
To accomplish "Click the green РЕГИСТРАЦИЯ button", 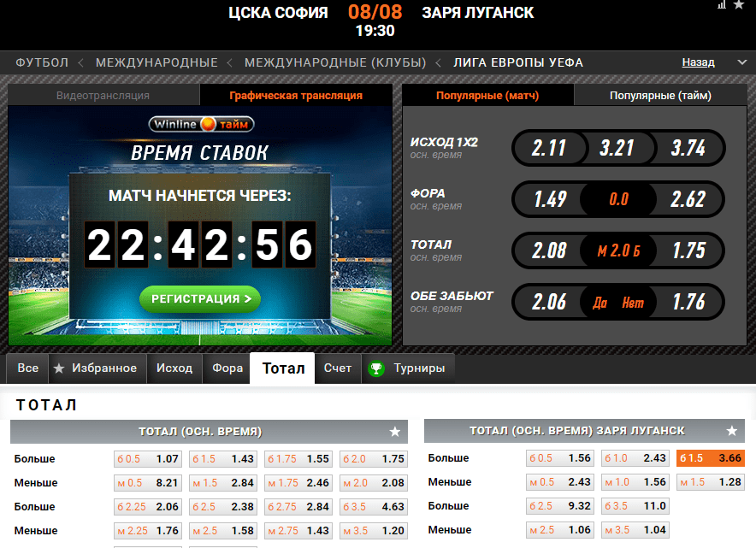I will [x=200, y=299].
